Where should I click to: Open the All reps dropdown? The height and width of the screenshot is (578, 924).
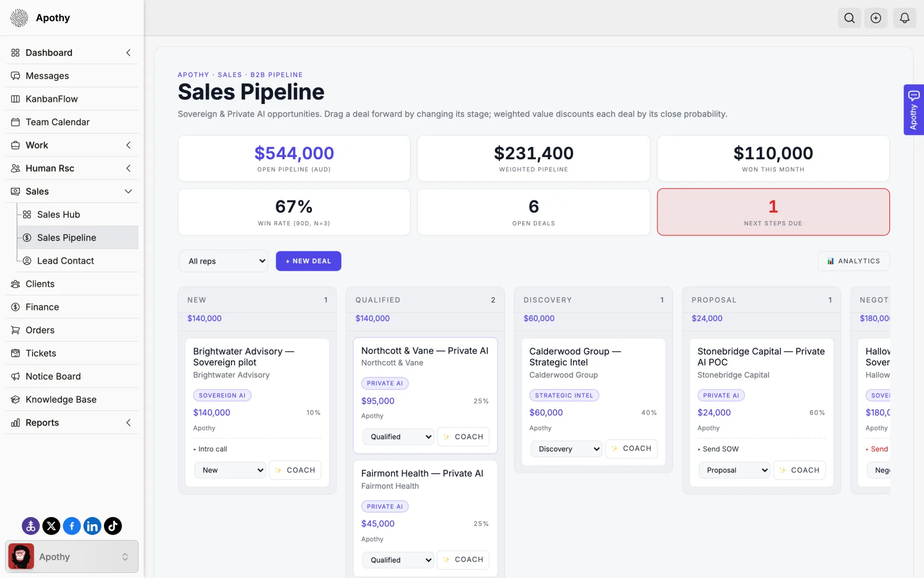click(224, 261)
